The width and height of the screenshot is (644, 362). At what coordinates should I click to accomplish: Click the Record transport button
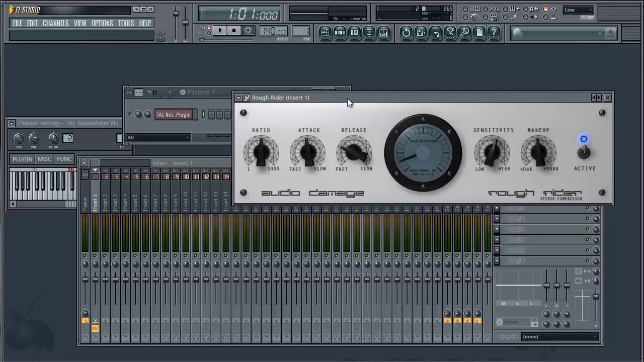pos(248,31)
